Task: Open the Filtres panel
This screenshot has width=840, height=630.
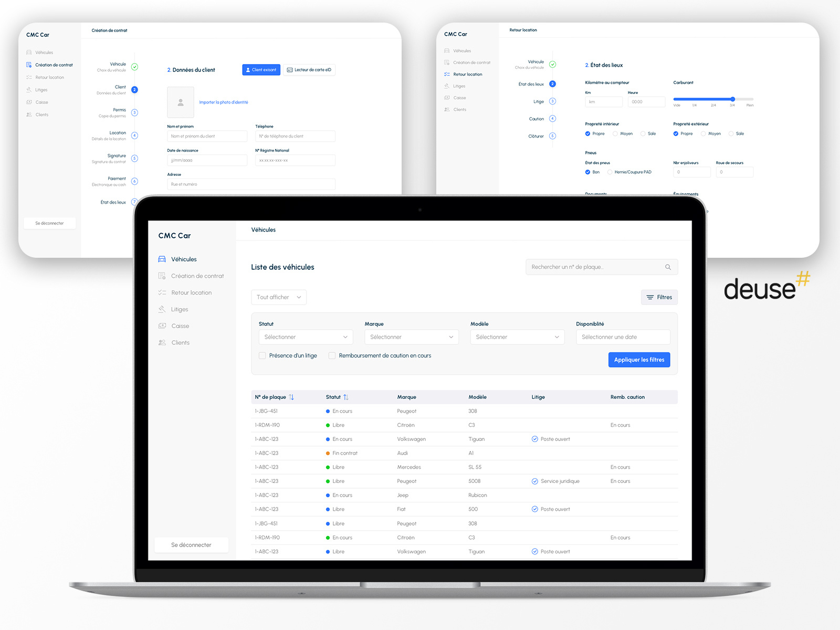Action: click(659, 297)
